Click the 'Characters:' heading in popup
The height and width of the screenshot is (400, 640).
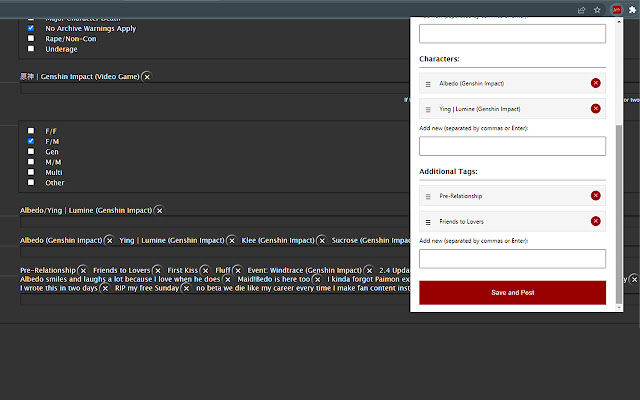pos(439,59)
